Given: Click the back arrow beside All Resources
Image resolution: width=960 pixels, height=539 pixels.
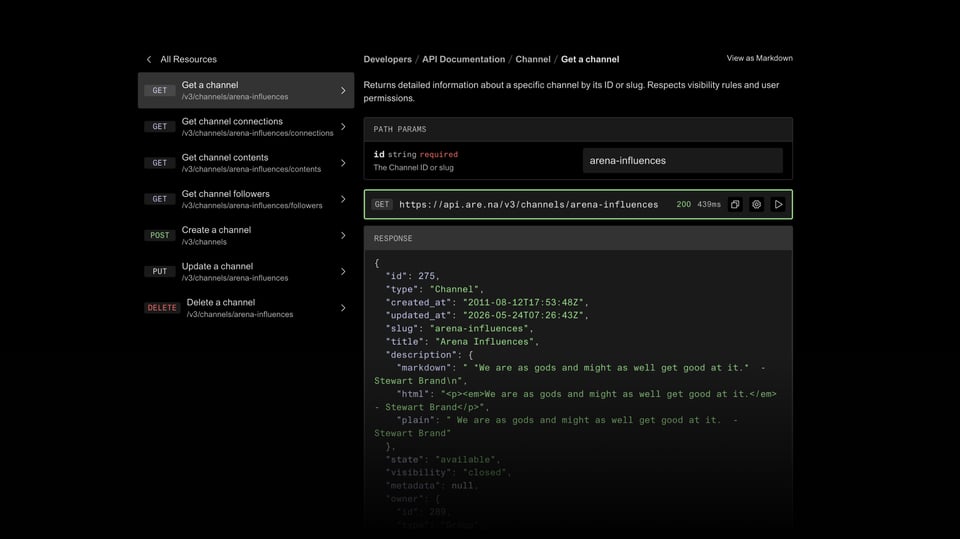Looking at the screenshot, I should 149,59.
